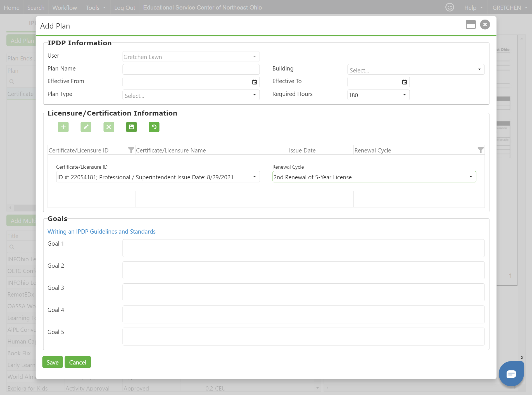Screen dimensions: 532x395
Task: Click the Goal 5 text area
Action: click(303, 337)
